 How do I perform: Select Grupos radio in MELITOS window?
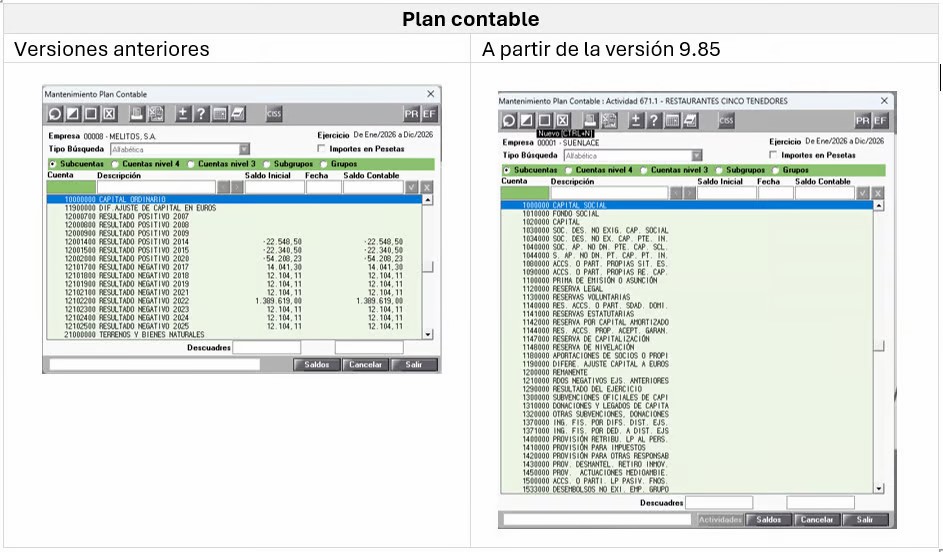tap(324, 164)
